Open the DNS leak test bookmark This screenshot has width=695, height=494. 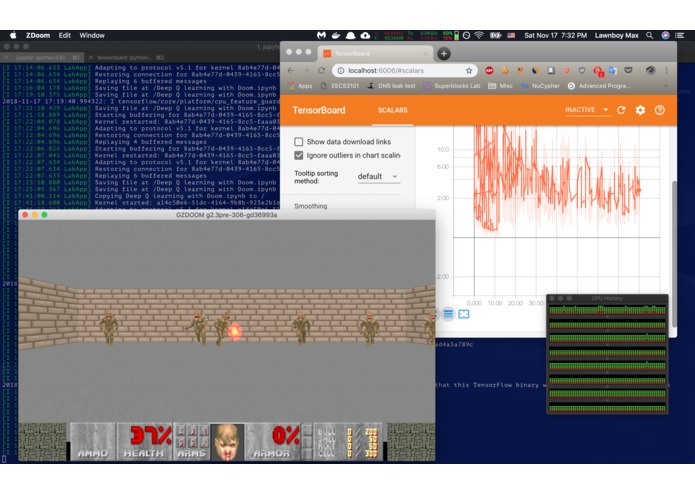[391, 86]
